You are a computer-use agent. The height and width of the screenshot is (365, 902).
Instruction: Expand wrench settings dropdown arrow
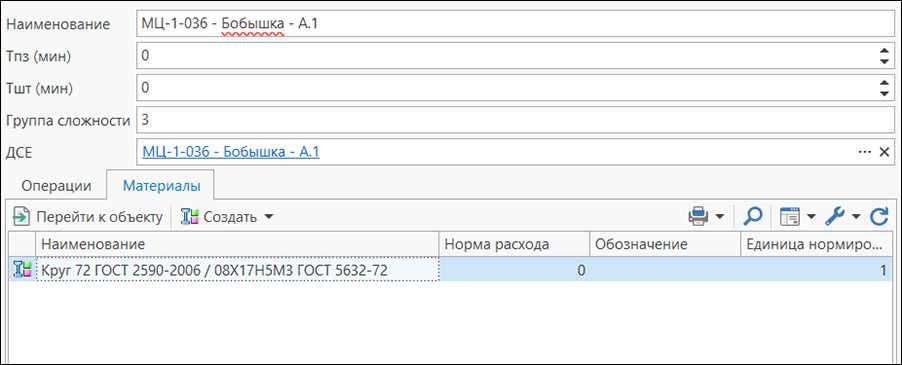pos(856,217)
